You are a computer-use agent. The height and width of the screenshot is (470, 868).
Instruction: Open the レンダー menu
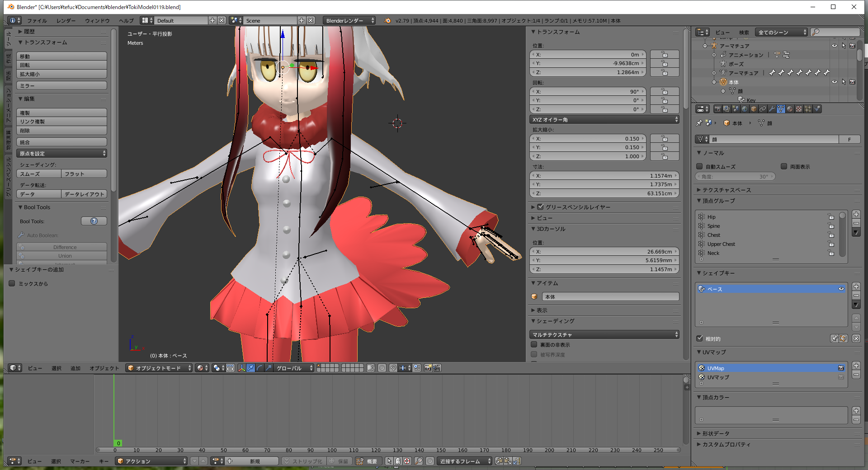click(66, 21)
